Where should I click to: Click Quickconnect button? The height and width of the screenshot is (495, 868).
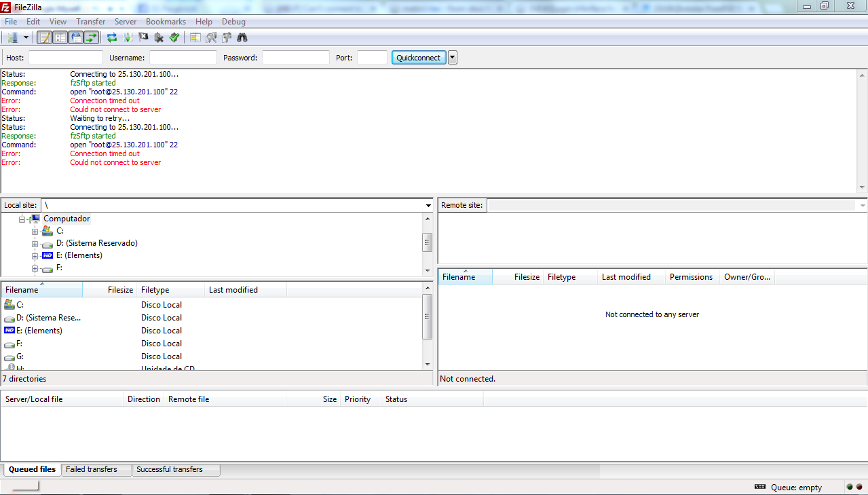point(419,58)
